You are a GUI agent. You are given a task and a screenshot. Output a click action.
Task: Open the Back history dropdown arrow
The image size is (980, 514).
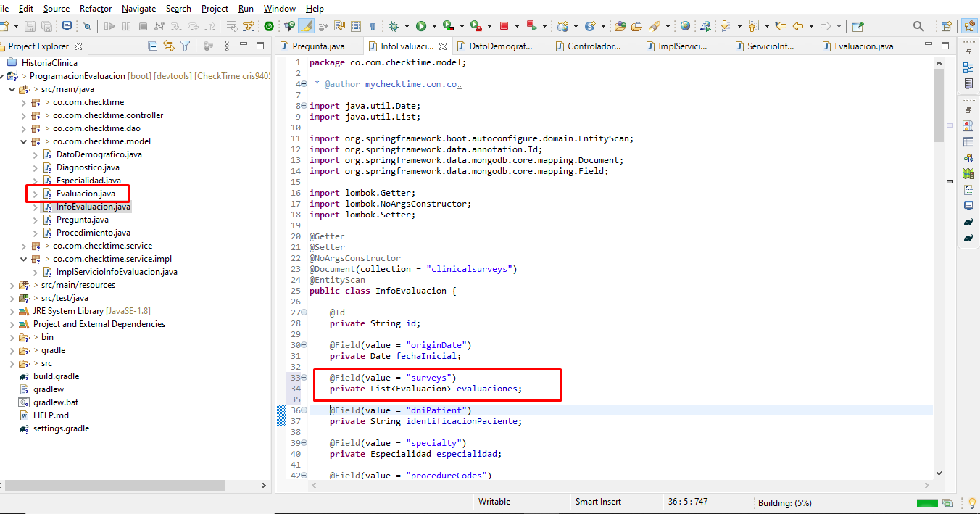pos(811,26)
